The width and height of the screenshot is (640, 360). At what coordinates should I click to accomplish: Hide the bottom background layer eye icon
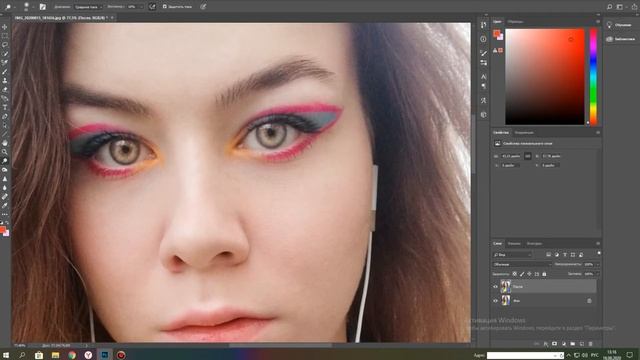pyautogui.click(x=495, y=301)
